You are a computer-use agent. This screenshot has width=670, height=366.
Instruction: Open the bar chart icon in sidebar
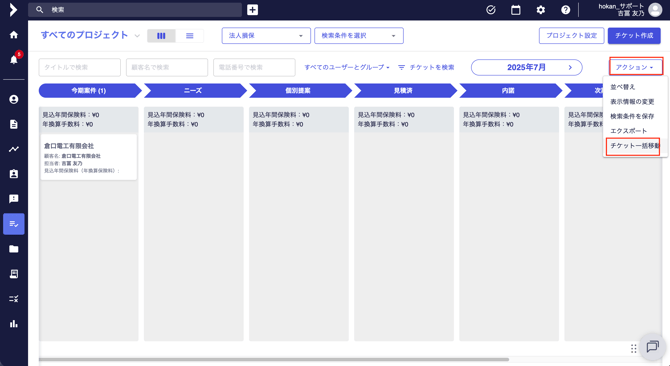coord(14,323)
